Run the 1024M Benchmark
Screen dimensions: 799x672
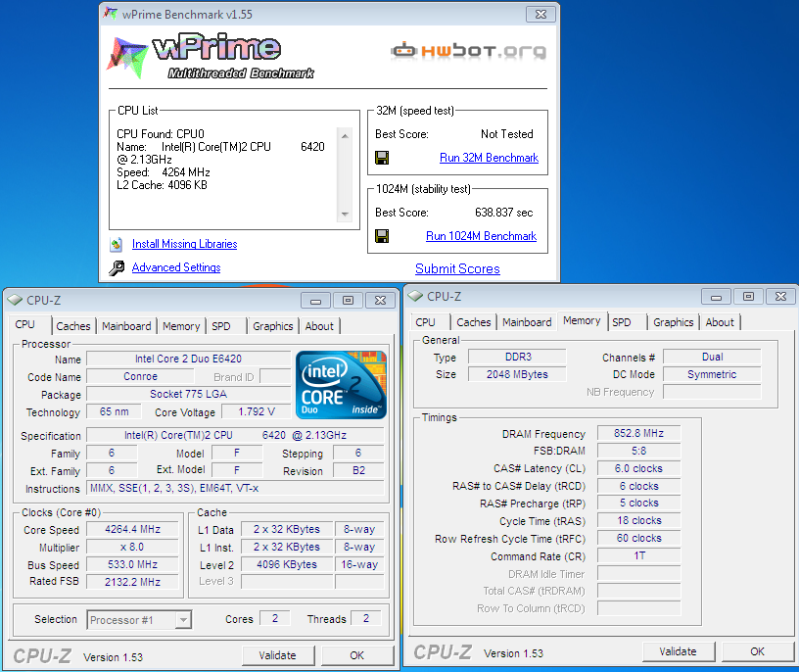pyautogui.click(x=481, y=236)
